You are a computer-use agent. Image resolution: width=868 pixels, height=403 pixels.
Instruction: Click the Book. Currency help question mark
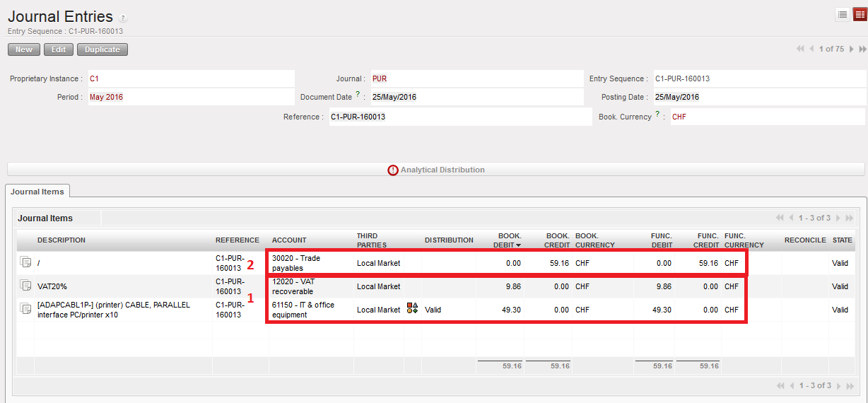pos(657,115)
